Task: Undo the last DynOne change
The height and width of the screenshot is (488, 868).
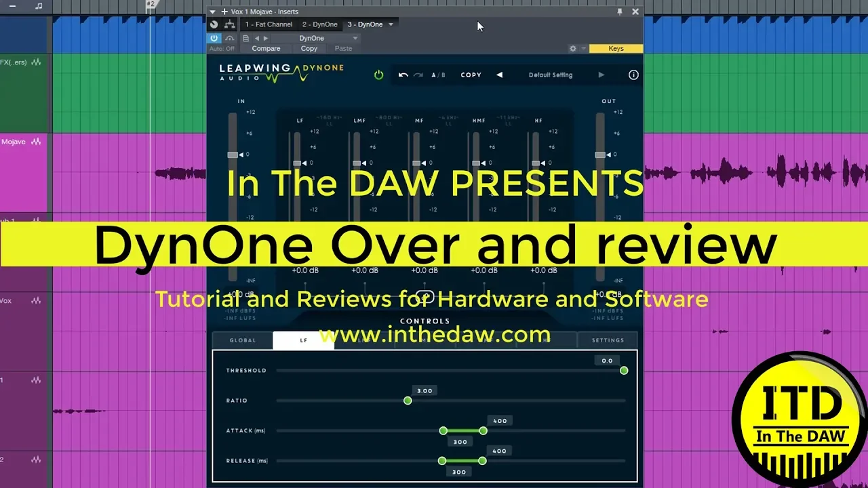Action: pos(403,75)
